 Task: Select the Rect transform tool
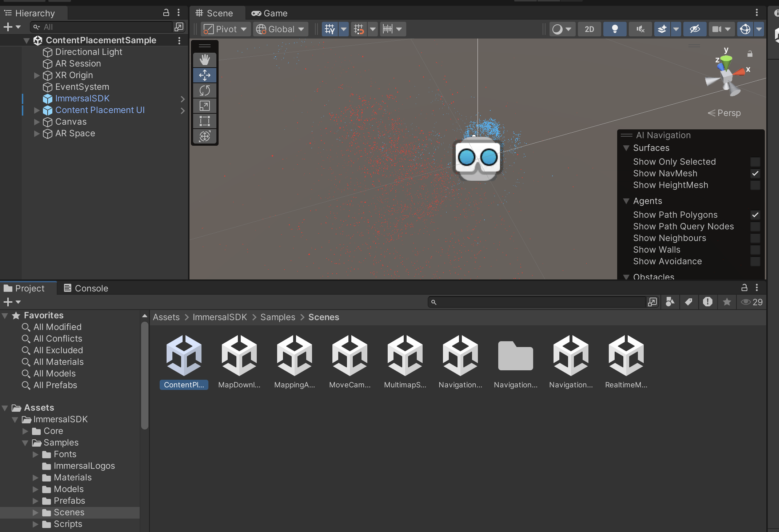[x=205, y=121]
